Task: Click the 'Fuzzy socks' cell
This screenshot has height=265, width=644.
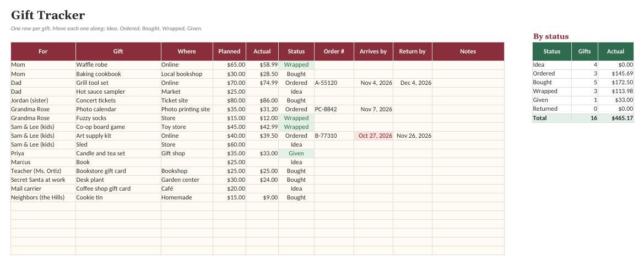Action: pyautogui.click(x=118, y=118)
